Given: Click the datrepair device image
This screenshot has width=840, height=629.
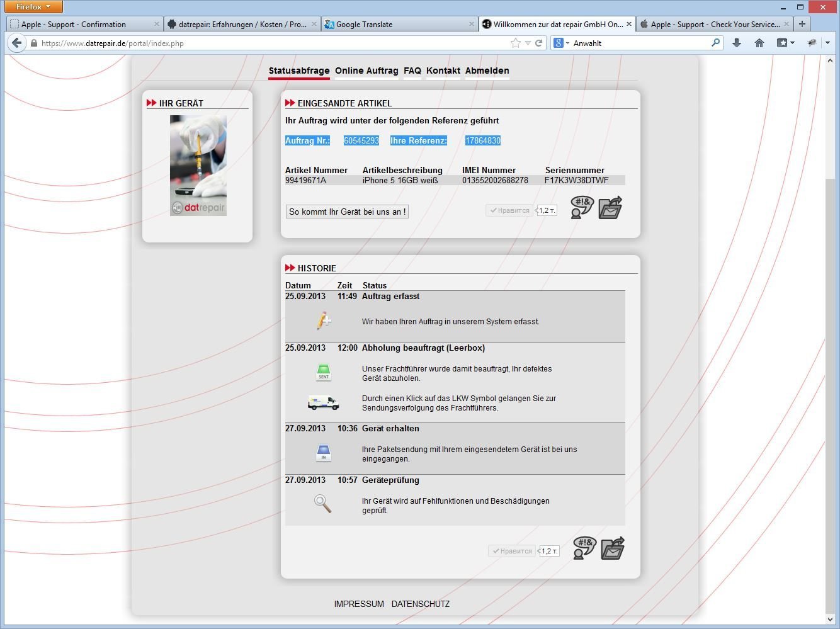Looking at the screenshot, I should pyautogui.click(x=198, y=166).
